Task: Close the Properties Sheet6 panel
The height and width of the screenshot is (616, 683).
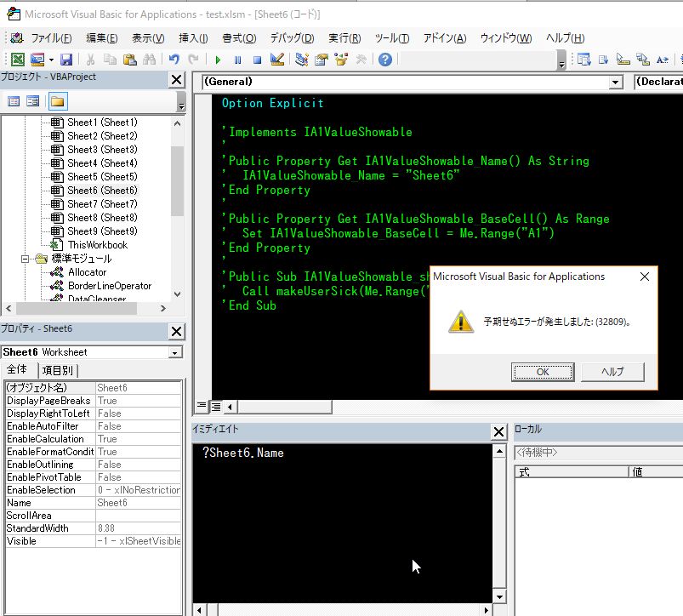Action: pyautogui.click(x=176, y=332)
